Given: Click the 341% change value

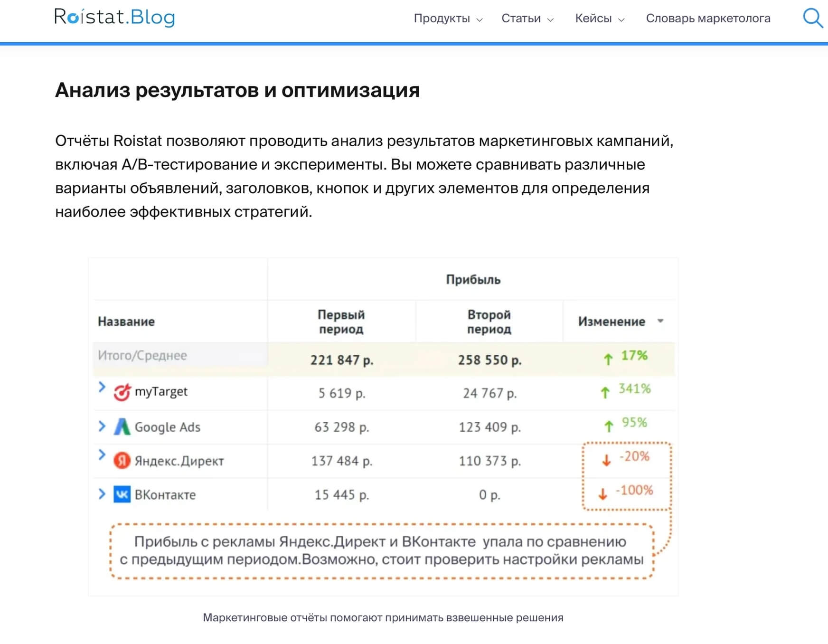Looking at the screenshot, I should 634,388.
